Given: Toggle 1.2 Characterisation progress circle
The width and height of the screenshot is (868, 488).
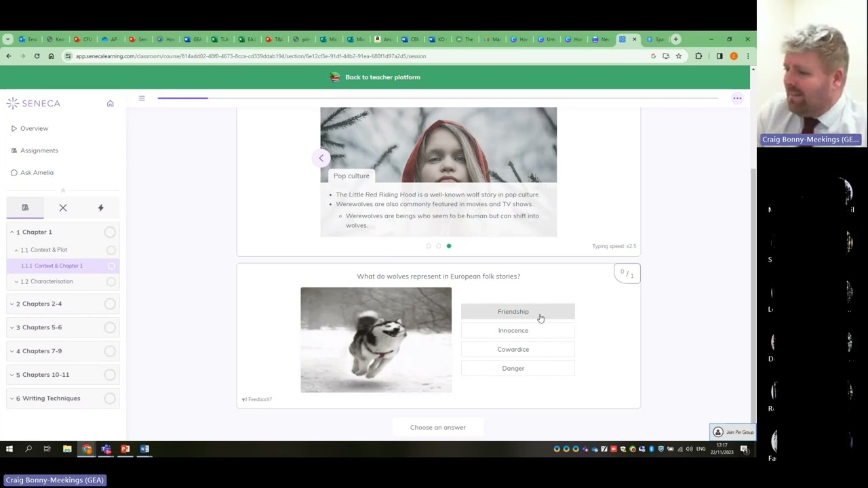Looking at the screenshot, I should pyautogui.click(x=111, y=281).
